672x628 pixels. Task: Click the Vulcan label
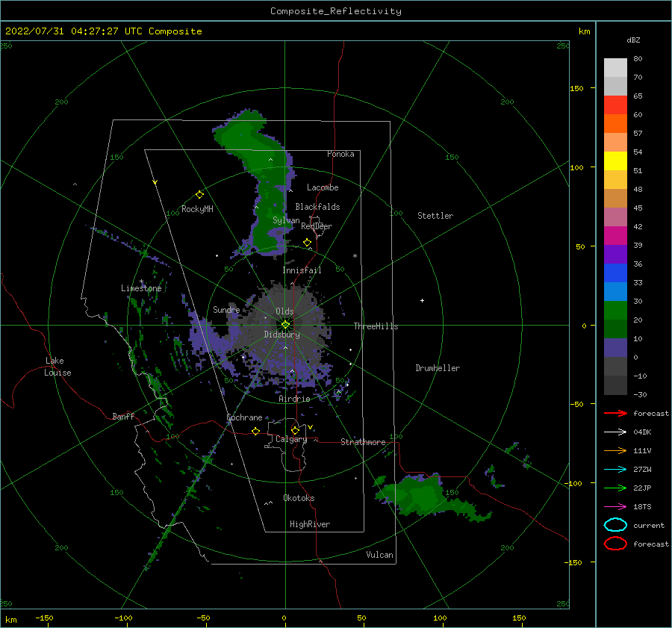[379, 555]
